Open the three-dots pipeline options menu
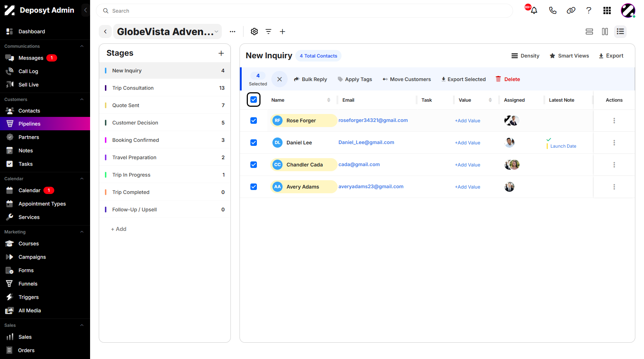The height and width of the screenshot is (359, 644). [x=233, y=31]
